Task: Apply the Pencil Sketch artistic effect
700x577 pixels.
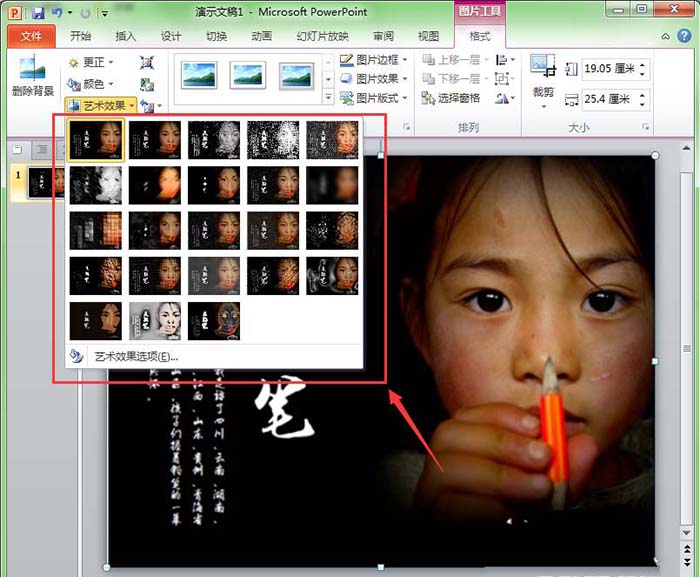Action: click(x=273, y=140)
